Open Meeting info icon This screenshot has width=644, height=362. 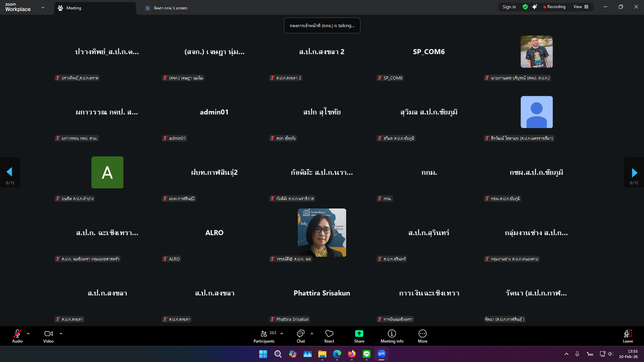(392, 334)
